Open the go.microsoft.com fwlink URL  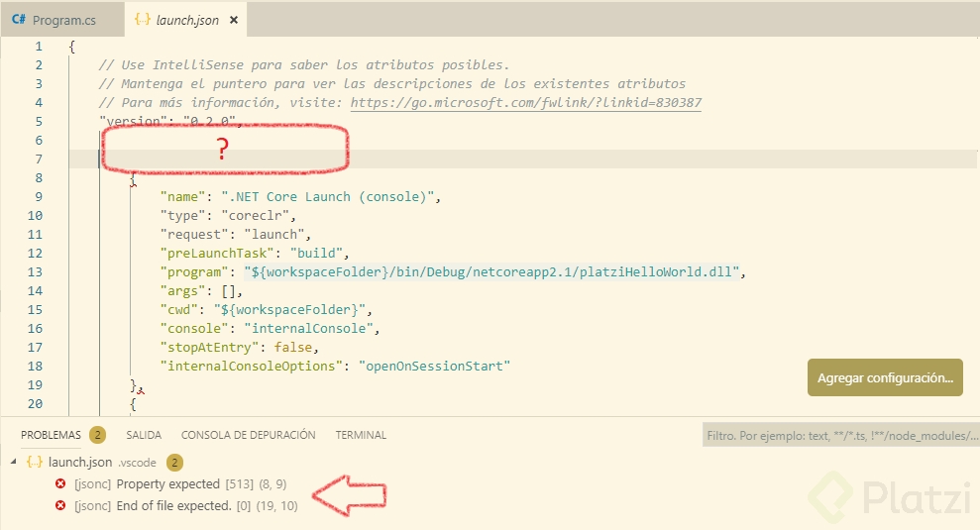(x=525, y=102)
